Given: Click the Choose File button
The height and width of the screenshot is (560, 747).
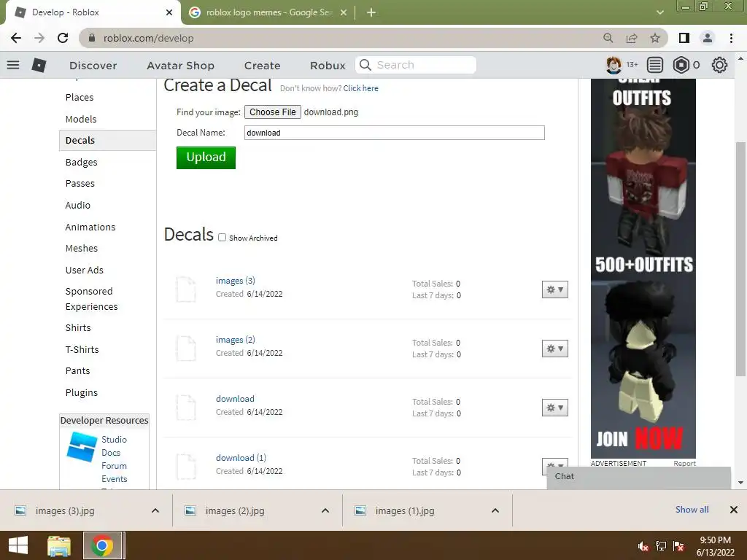Looking at the screenshot, I should 273,112.
